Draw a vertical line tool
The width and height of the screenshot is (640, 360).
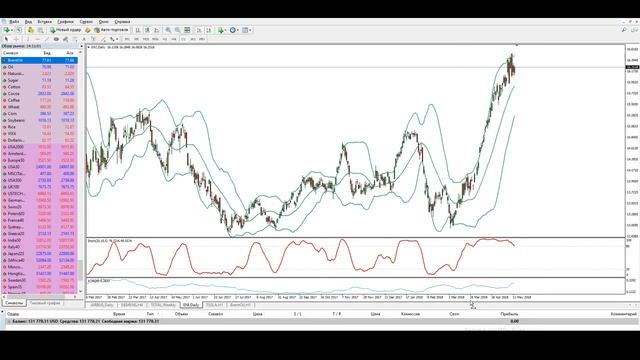pyautogui.click(x=28, y=39)
